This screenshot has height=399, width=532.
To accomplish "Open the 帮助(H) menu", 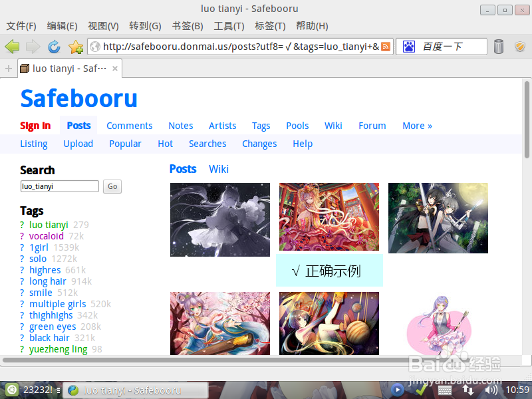I will tap(312, 26).
